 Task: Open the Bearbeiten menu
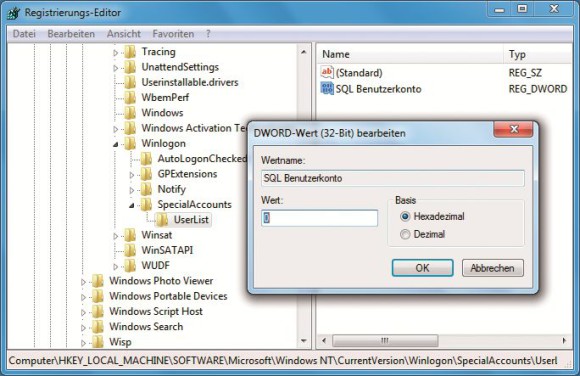point(71,34)
